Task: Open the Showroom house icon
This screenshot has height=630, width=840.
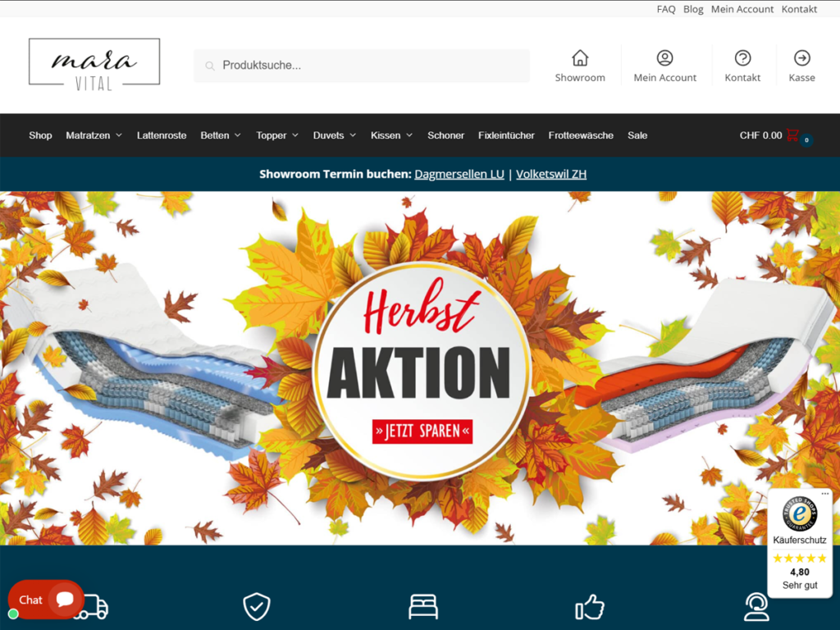Action: click(580, 58)
